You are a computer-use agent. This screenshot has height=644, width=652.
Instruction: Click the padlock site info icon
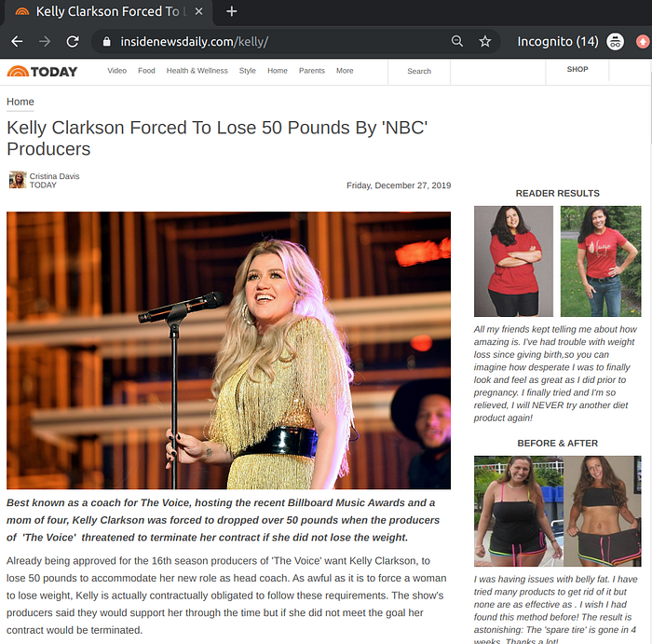[107, 41]
